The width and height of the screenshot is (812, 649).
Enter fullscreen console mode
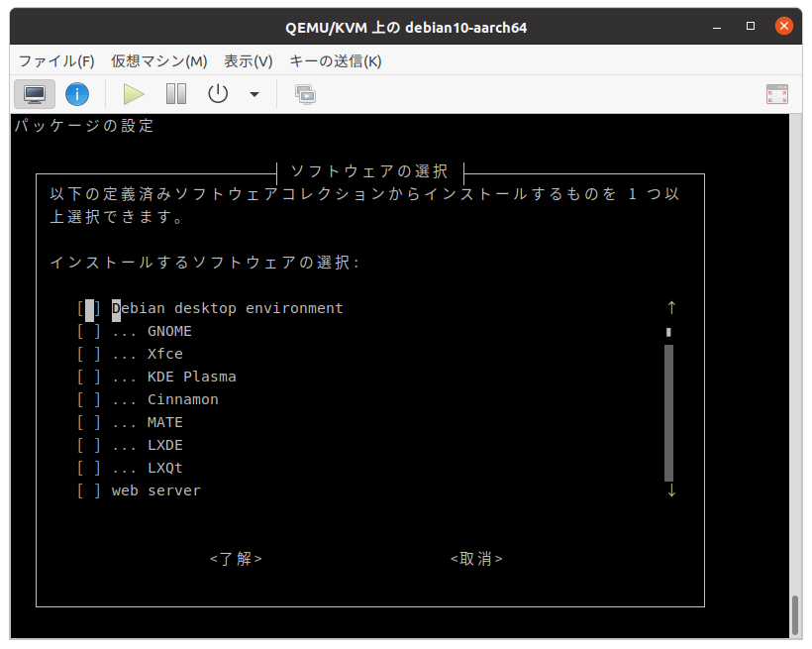[776, 94]
